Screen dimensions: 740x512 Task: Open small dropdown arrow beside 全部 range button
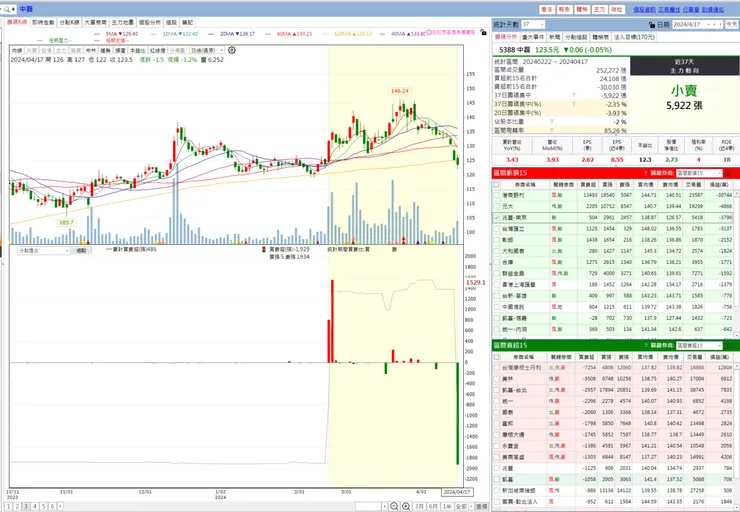pos(471,506)
